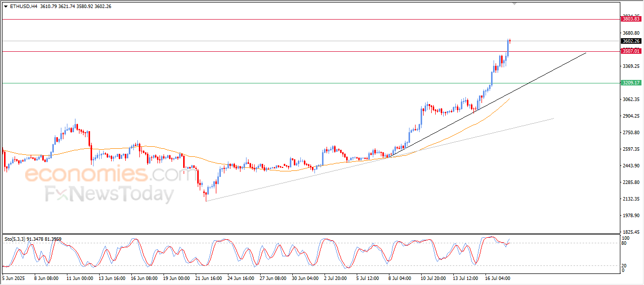Click the 2 Jul 20:00 time label

(336, 277)
